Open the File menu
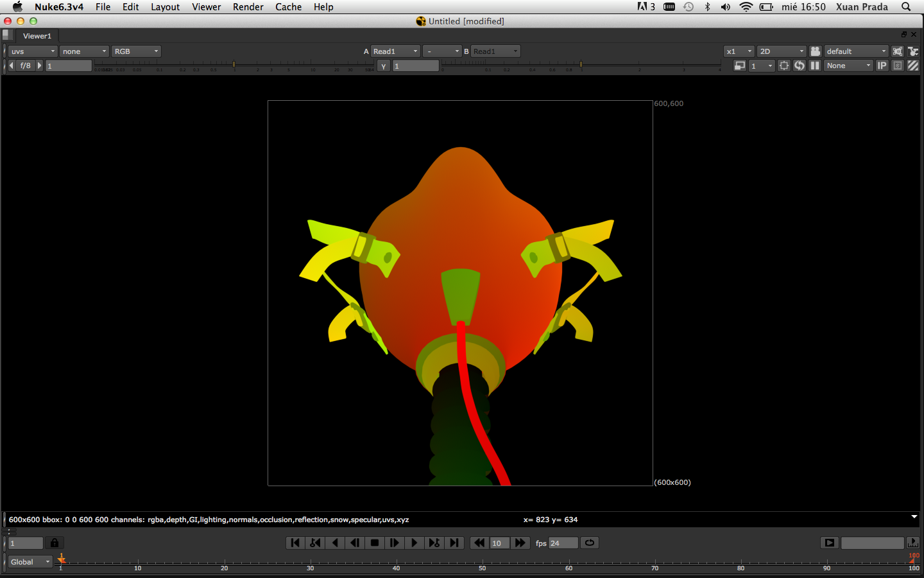 103,7
